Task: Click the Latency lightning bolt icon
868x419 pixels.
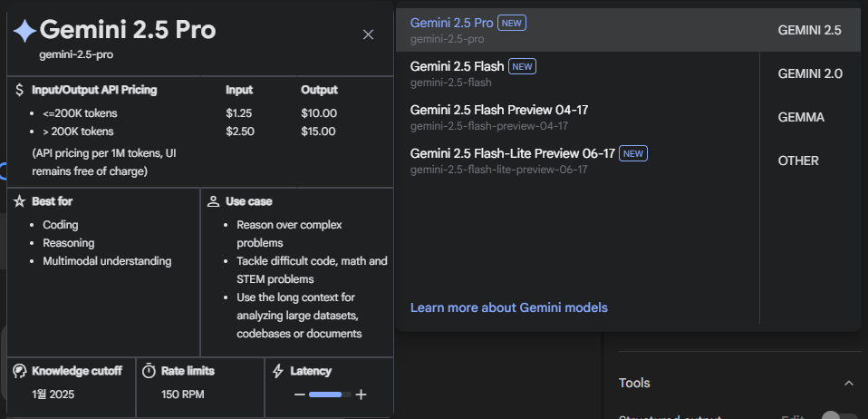Action: (x=278, y=371)
